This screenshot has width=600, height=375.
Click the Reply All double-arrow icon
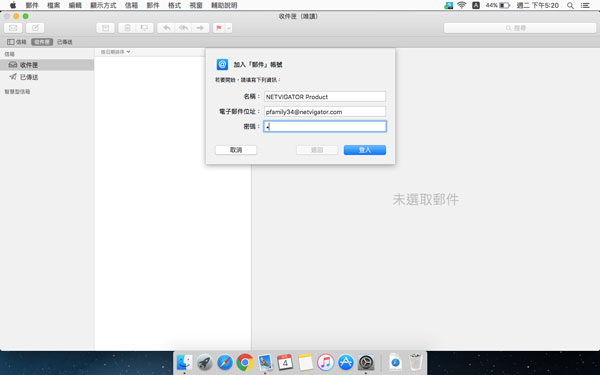tap(183, 28)
